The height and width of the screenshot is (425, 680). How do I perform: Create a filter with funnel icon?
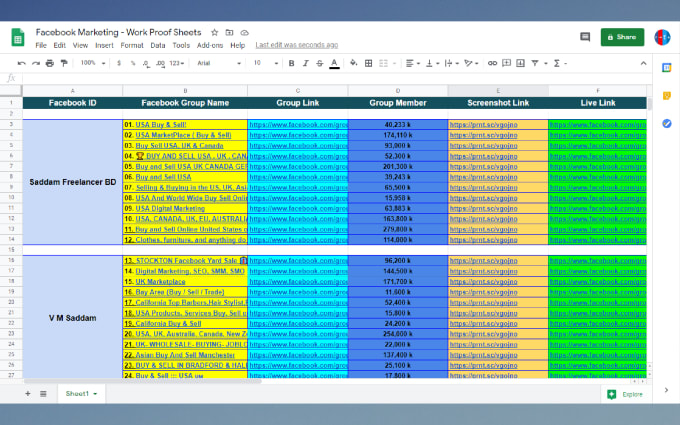pos(535,63)
